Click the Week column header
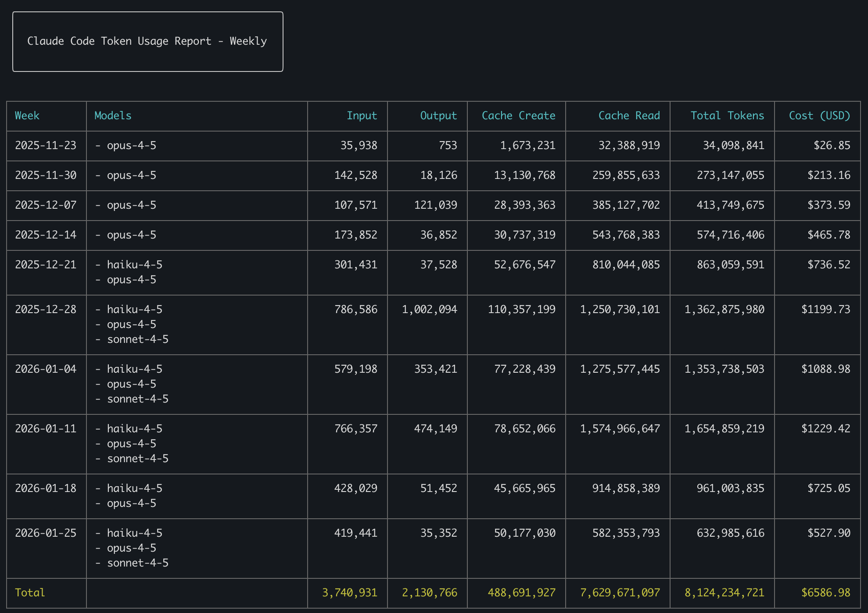Image resolution: width=868 pixels, height=613 pixels. point(27,115)
